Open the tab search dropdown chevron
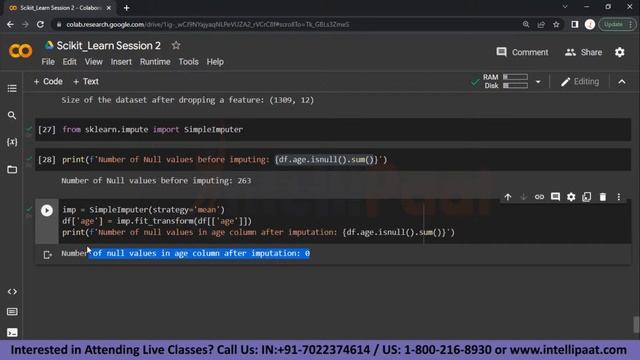This screenshot has height=360, width=640. click(565, 7)
